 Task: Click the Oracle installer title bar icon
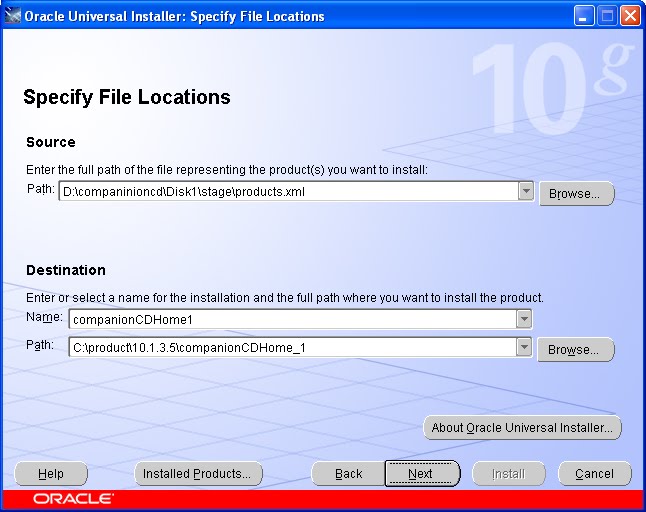pos(12,16)
